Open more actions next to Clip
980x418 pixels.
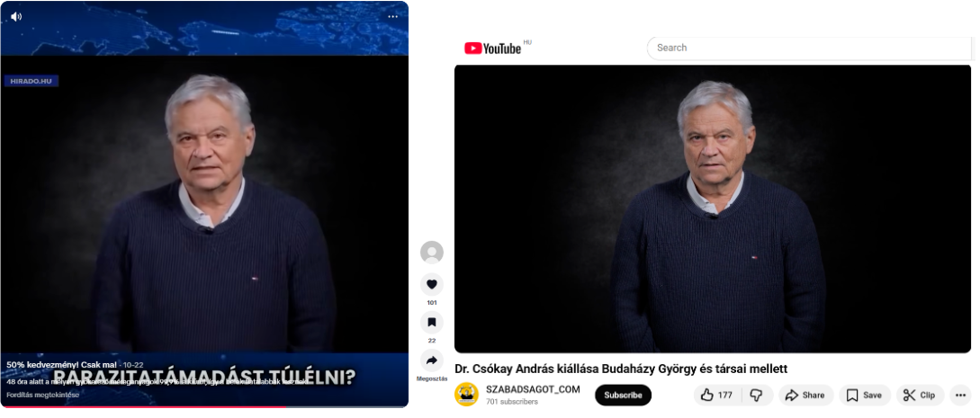click(960, 395)
